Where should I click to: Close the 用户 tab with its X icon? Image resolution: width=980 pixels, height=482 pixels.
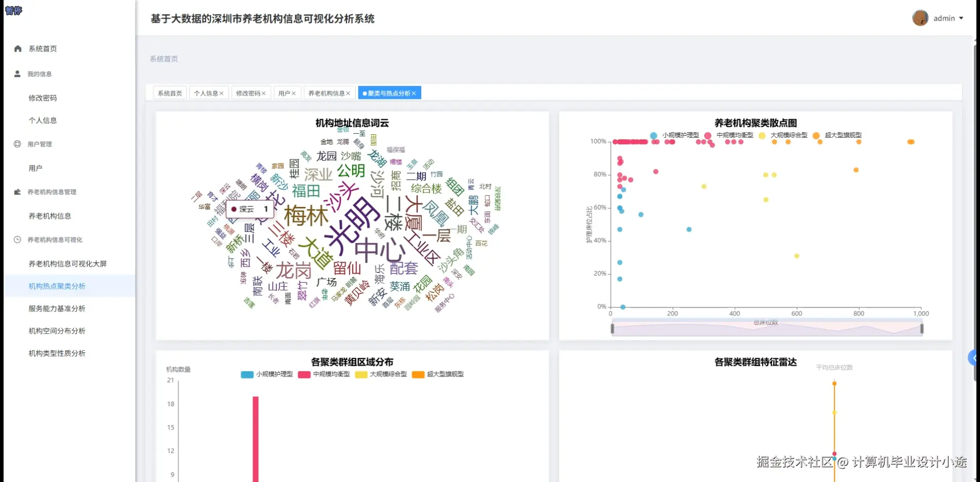295,93
